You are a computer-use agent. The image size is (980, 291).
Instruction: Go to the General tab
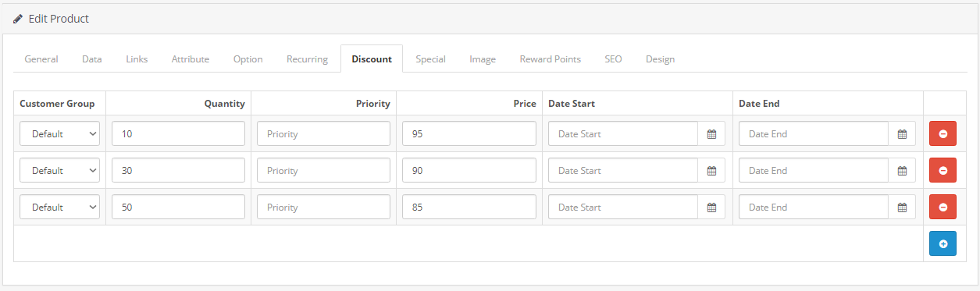(x=41, y=59)
